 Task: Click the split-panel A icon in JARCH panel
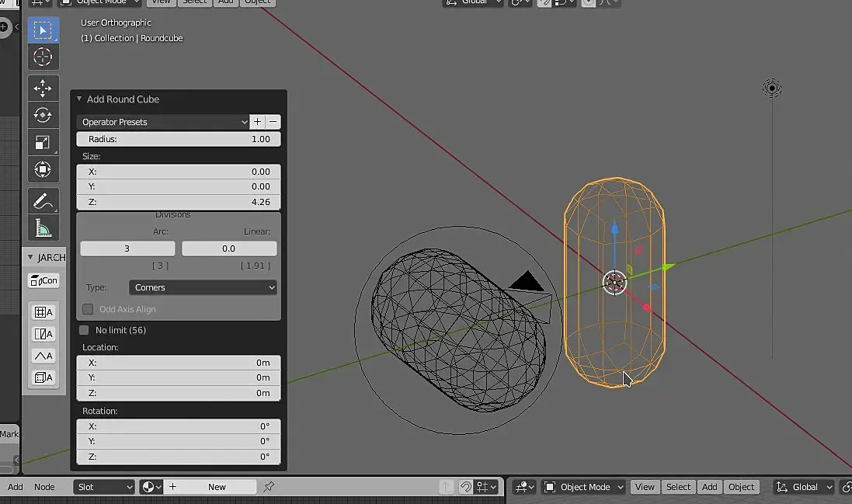point(43,334)
